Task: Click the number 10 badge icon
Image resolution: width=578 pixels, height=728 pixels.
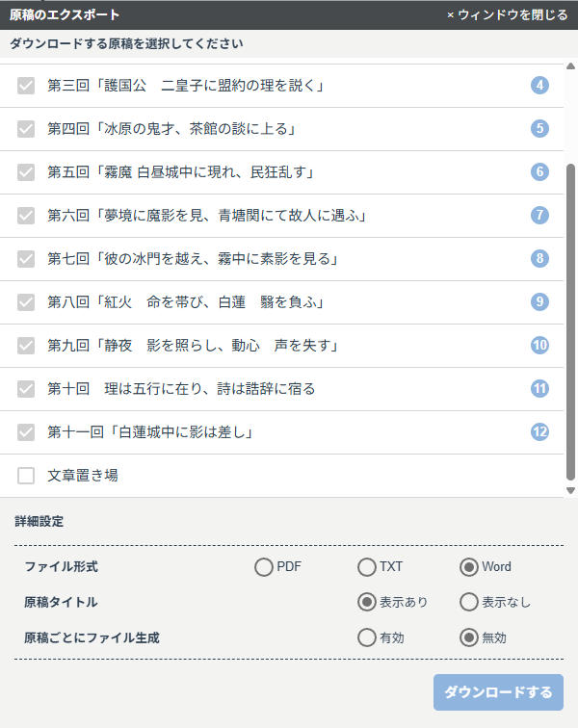Action: (x=539, y=346)
